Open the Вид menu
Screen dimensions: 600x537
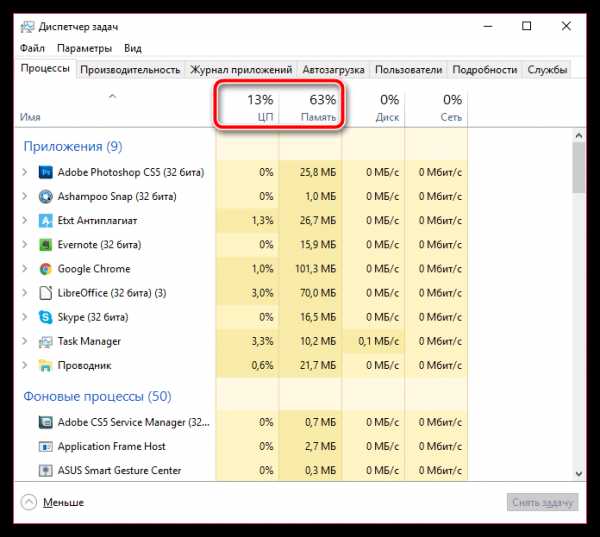point(133,48)
